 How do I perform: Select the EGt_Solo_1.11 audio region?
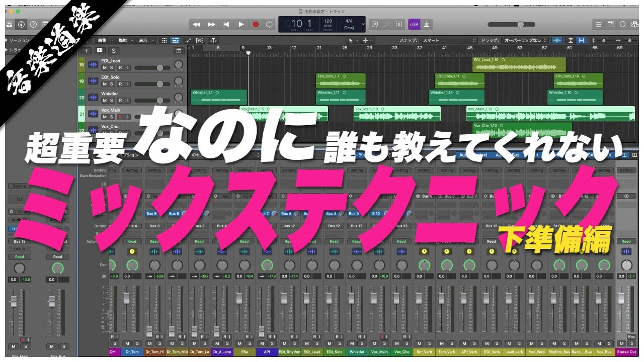point(459,81)
